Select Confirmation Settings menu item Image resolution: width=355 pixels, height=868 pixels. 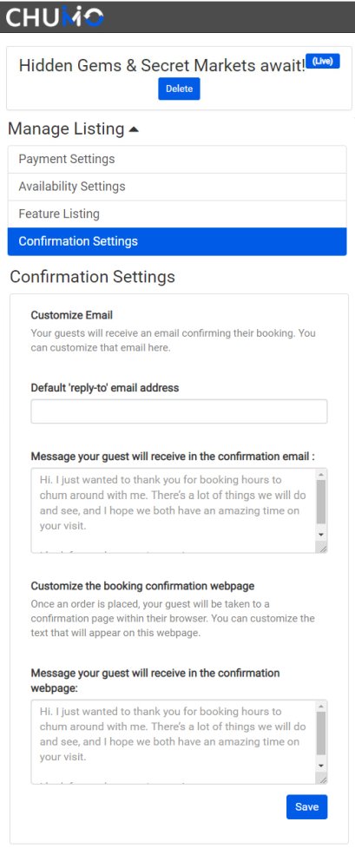[x=177, y=241]
